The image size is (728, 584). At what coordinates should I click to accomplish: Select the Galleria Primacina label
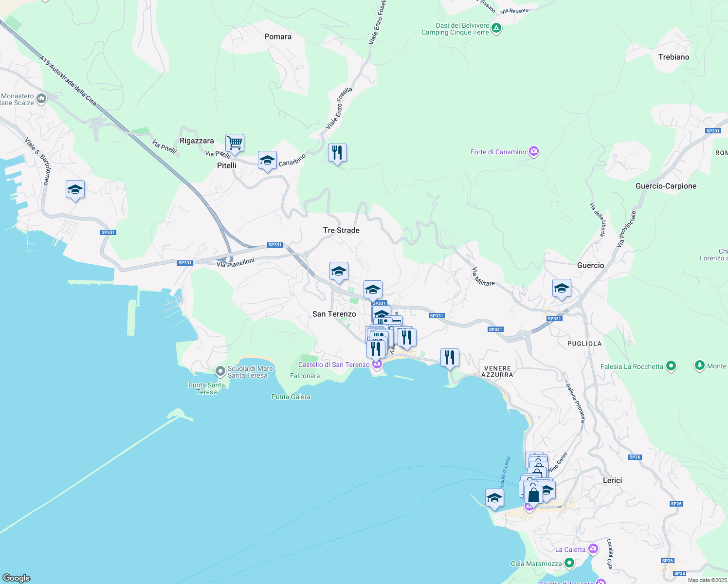(576, 403)
